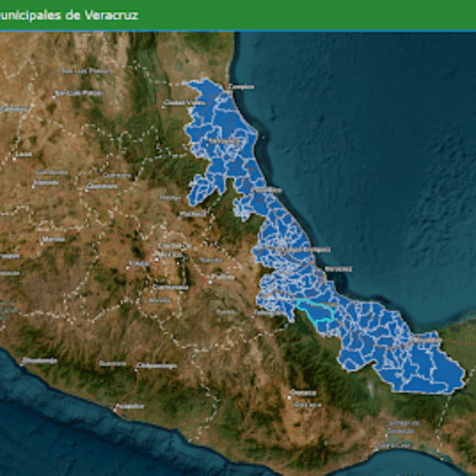
Task: Click the Tampico city label
Action: pos(240,86)
